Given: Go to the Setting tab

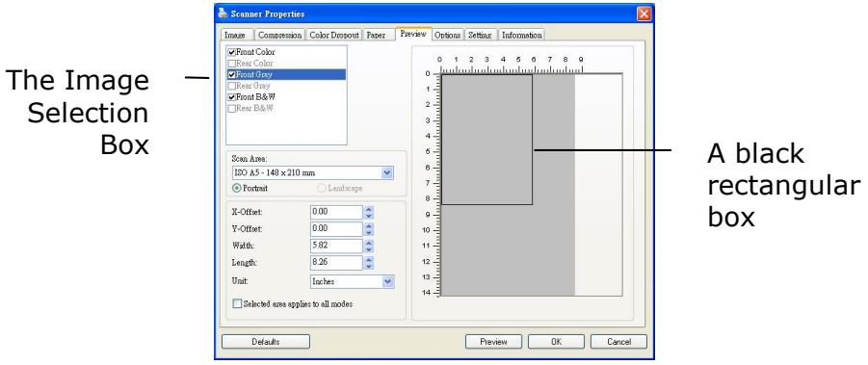Looking at the screenshot, I should coord(480,35).
